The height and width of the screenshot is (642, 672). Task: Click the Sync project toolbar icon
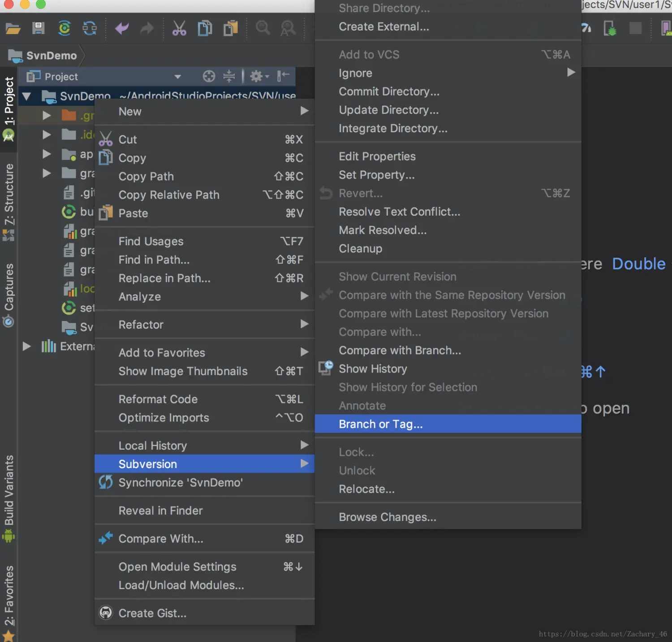point(65,28)
